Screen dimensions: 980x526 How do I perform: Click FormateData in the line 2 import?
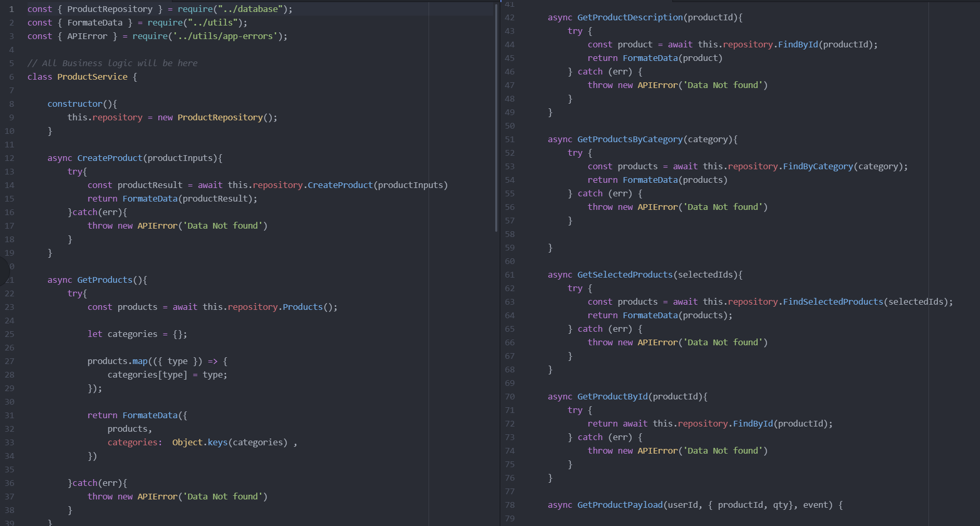[x=95, y=22]
